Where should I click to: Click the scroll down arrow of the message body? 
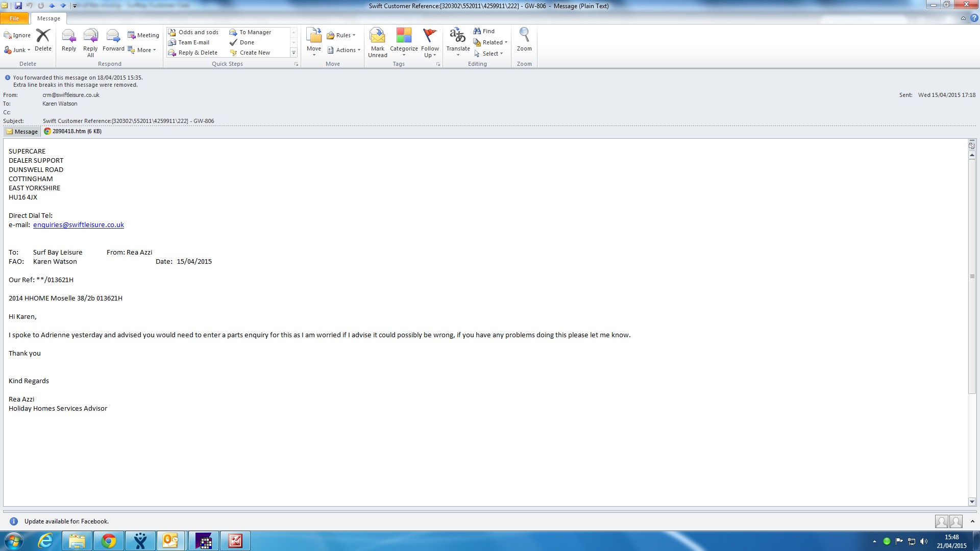tap(972, 502)
